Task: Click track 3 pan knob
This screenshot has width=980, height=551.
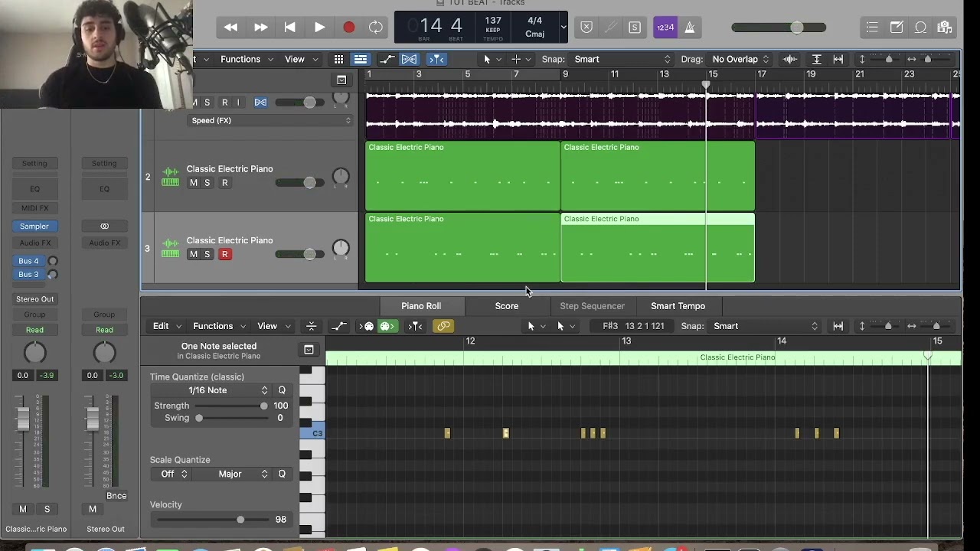Action: [x=341, y=248]
